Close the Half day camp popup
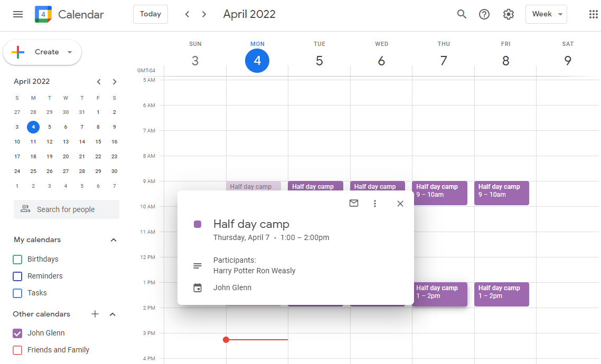 (x=400, y=204)
